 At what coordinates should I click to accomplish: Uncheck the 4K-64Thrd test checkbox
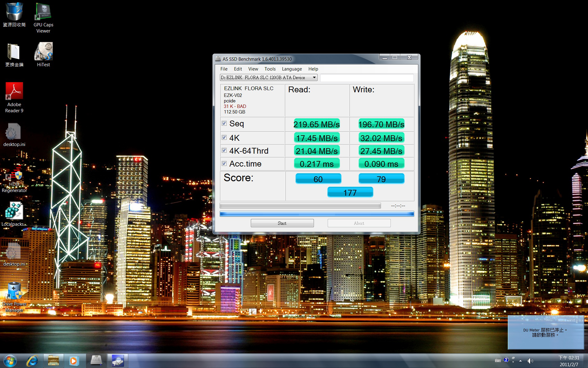coord(224,150)
